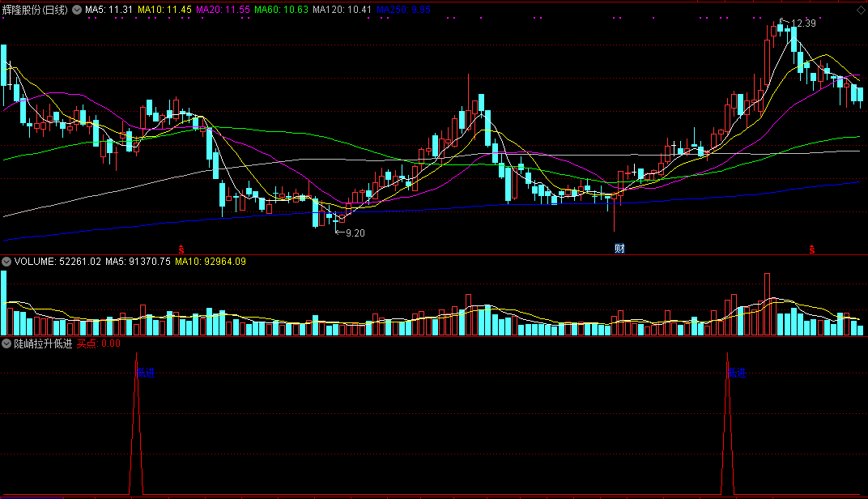
Task: Click the MA10: 11.45 label
Action: (164, 10)
